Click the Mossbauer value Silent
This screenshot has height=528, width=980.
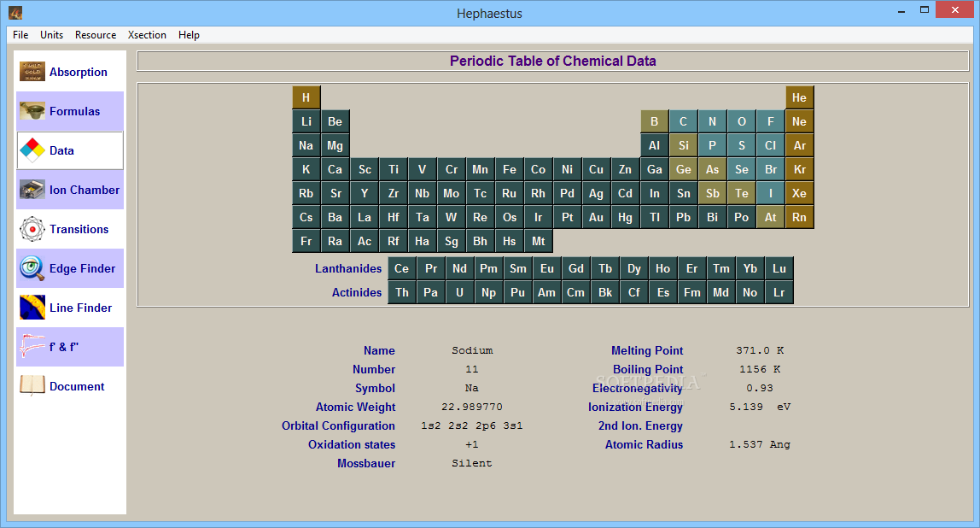pyautogui.click(x=472, y=463)
